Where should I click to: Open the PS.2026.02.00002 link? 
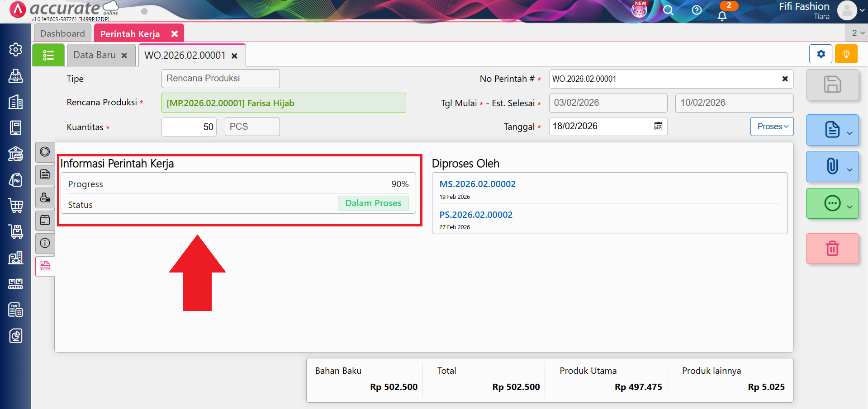(476, 215)
